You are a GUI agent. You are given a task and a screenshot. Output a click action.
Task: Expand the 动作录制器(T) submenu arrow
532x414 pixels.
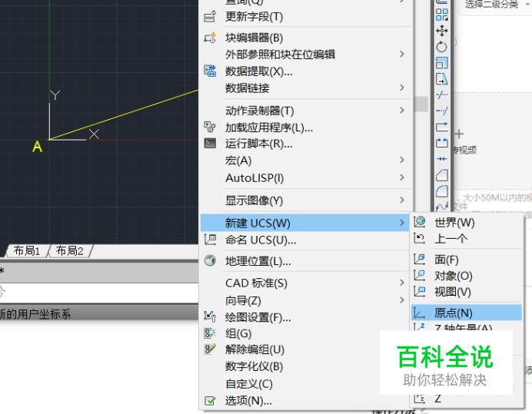(x=402, y=110)
